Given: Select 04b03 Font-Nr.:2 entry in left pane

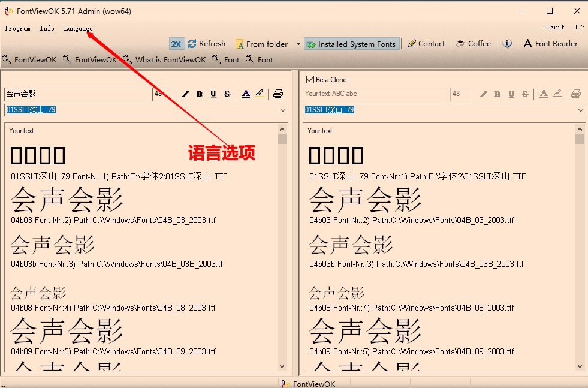Looking at the screenshot, I should tap(113, 220).
